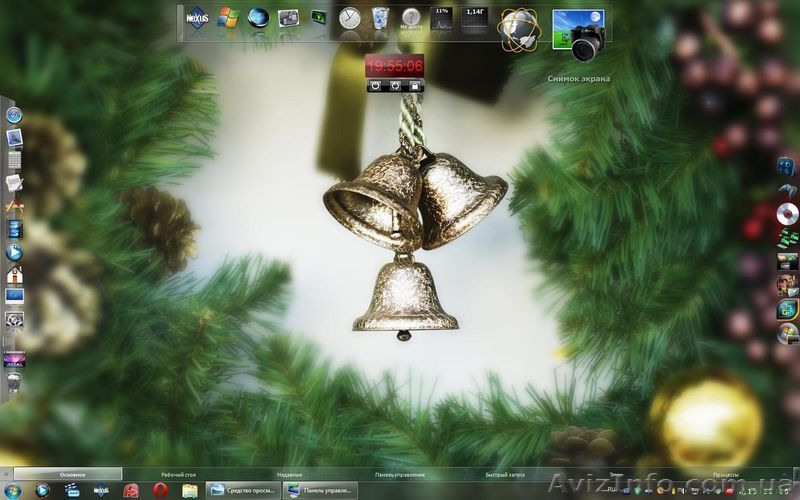
Task: Click the power button under the red clock
Action: 375,86
